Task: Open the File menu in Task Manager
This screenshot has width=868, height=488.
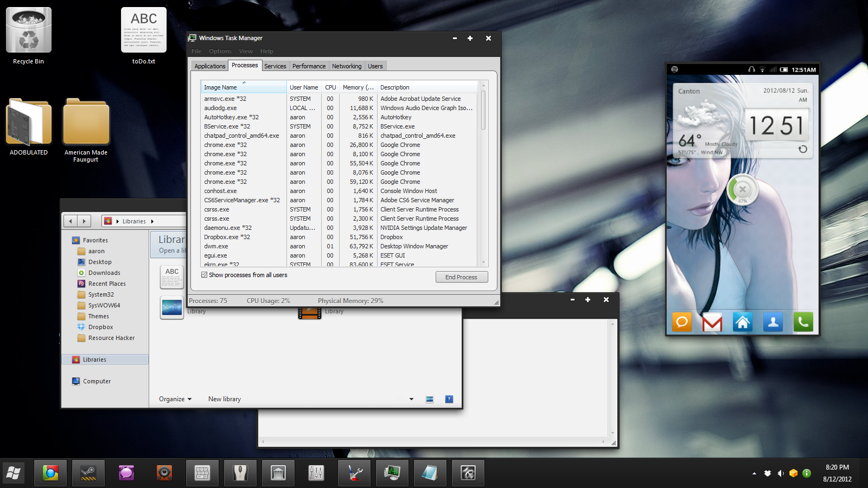Action: [196, 51]
